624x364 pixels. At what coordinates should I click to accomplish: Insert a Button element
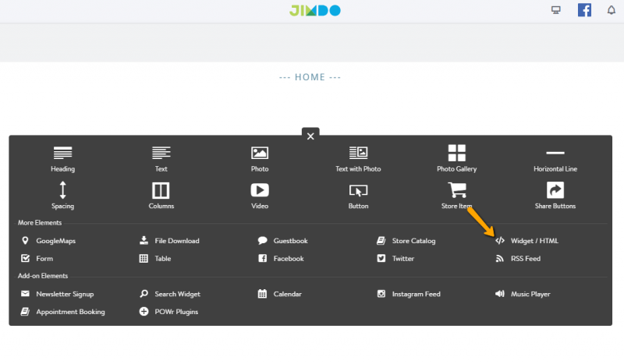(x=358, y=195)
